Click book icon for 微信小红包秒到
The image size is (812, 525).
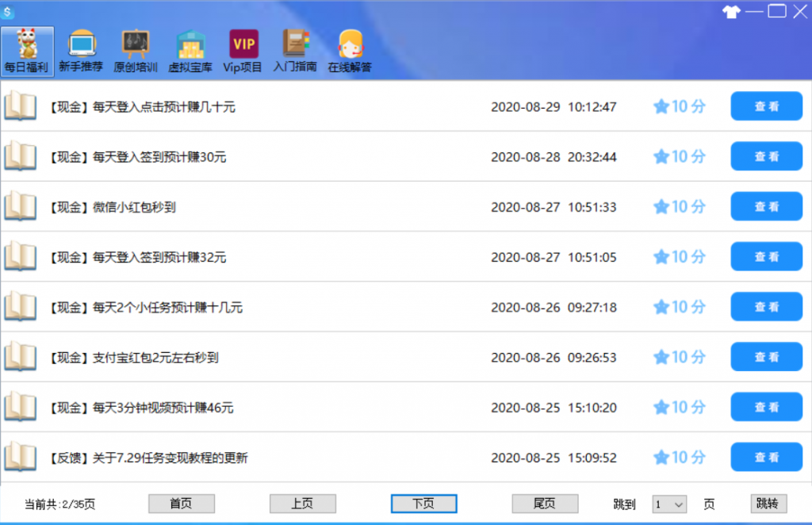coord(20,206)
